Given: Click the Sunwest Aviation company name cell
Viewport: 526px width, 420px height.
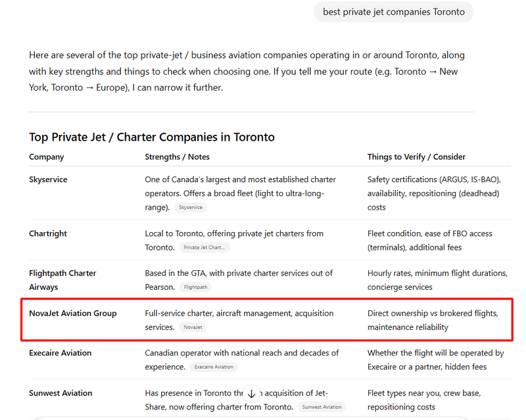Looking at the screenshot, I should pyautogui.click(x=60, y=393).
